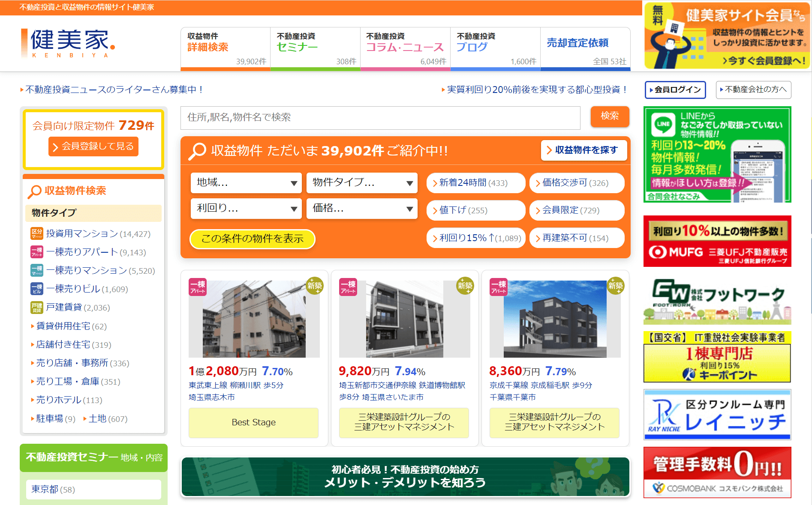
Task: Open the 不動産投資 ブログ tab
Action: coord(496,48)
